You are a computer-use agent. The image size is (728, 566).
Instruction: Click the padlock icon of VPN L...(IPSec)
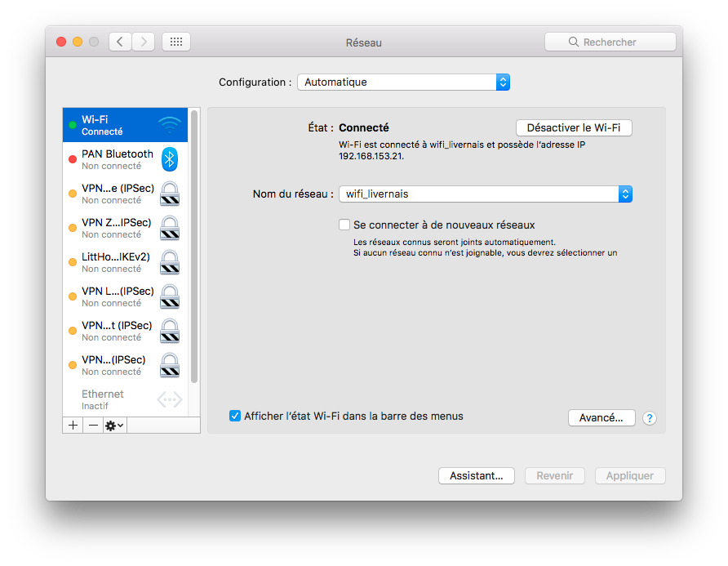coord(170,296)
